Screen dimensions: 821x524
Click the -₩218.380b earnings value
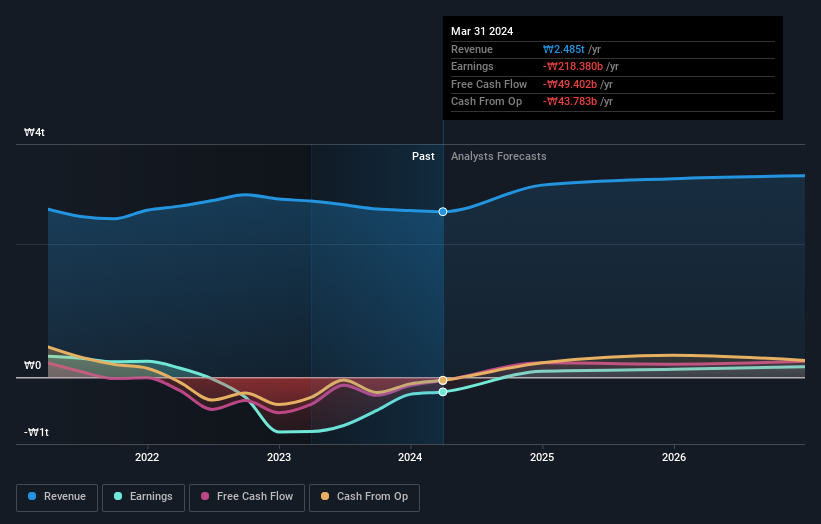coord(573,66)
